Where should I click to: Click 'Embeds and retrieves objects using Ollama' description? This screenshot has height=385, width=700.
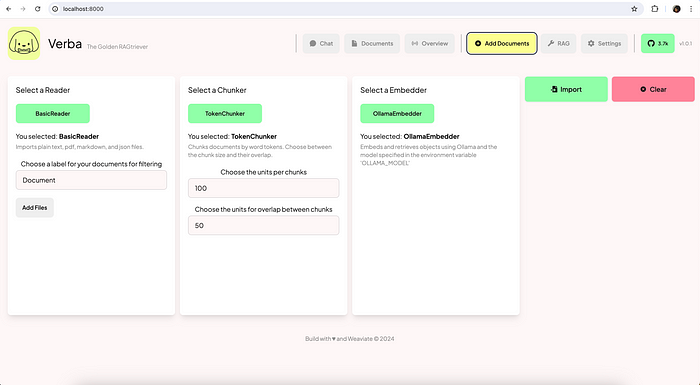(x=429, y=155)
